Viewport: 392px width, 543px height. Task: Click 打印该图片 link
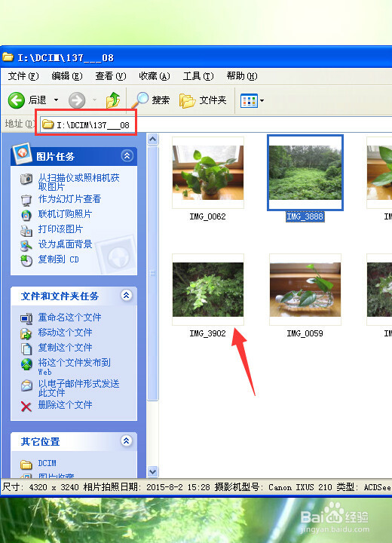[x=60, y=229]
